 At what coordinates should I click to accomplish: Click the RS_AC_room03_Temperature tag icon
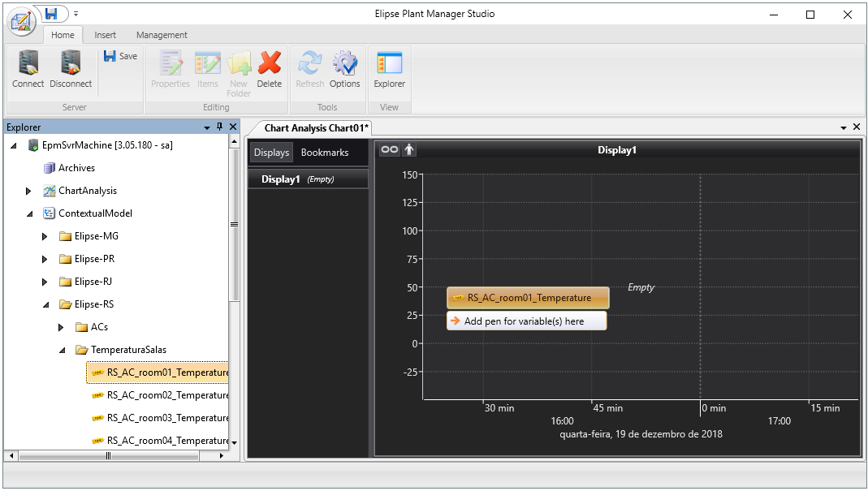pyautogui.click(x=98, y=418)
